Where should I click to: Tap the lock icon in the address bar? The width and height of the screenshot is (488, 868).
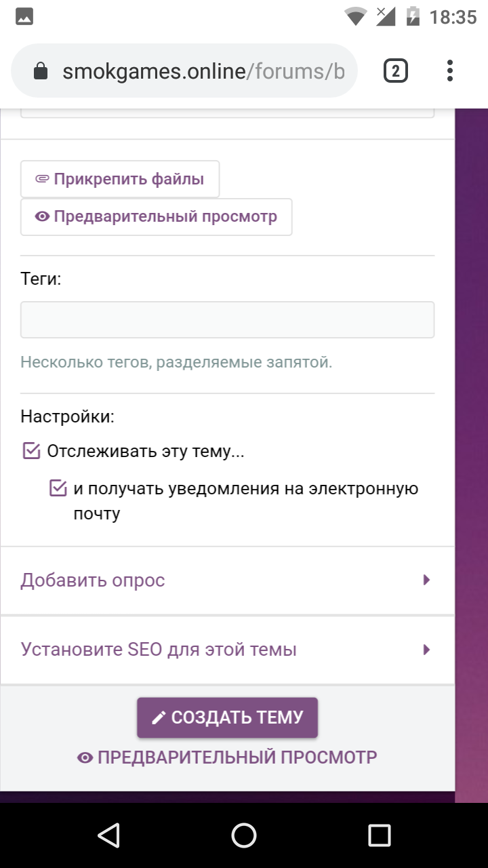click(x=41, y=71)
